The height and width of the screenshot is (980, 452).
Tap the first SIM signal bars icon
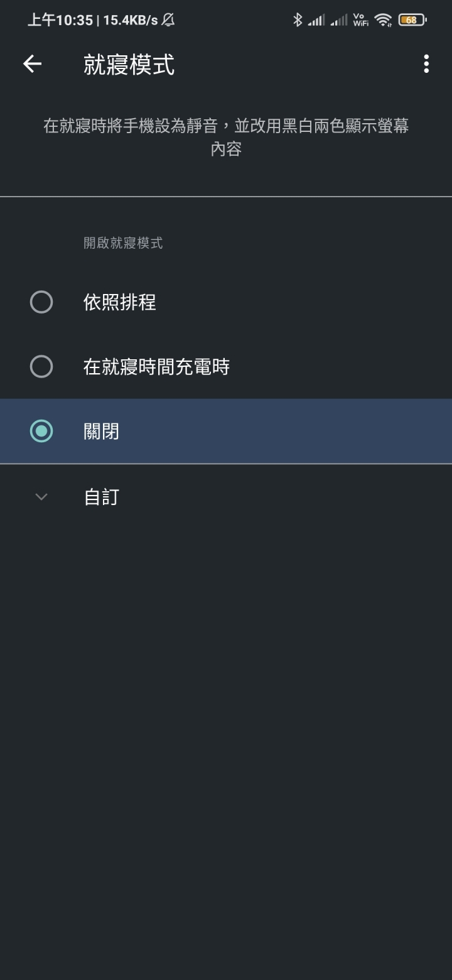click(316, 21)
